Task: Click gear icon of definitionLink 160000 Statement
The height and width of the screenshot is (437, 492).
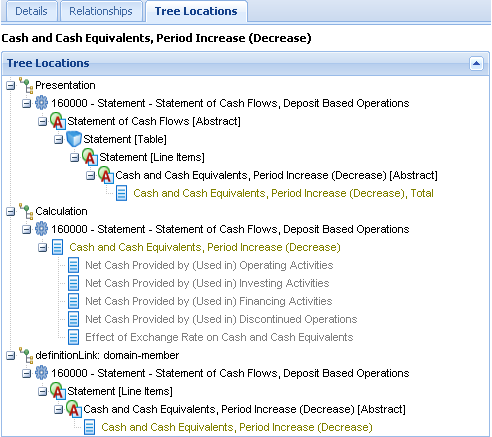Action: click(x=41, y=373)
